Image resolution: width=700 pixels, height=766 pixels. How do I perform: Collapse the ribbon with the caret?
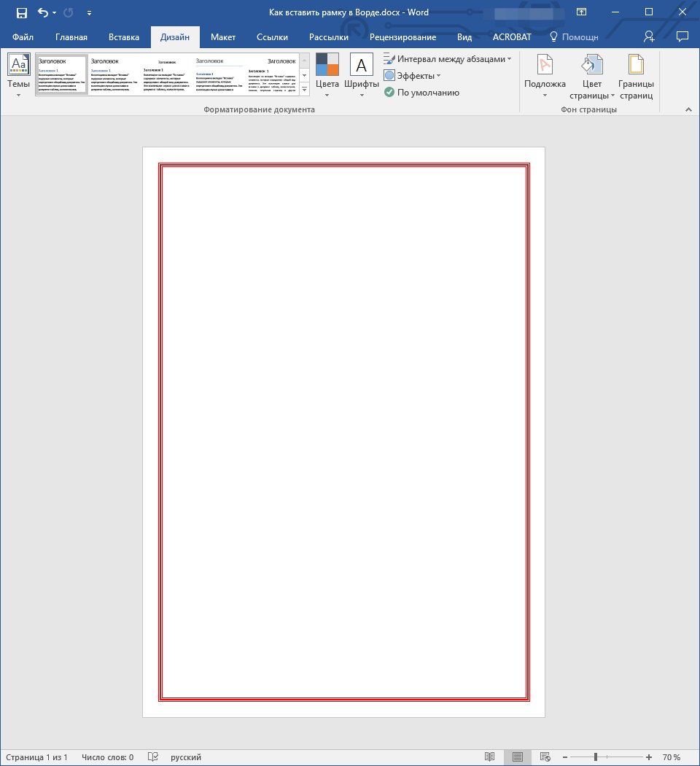[689, 109]
